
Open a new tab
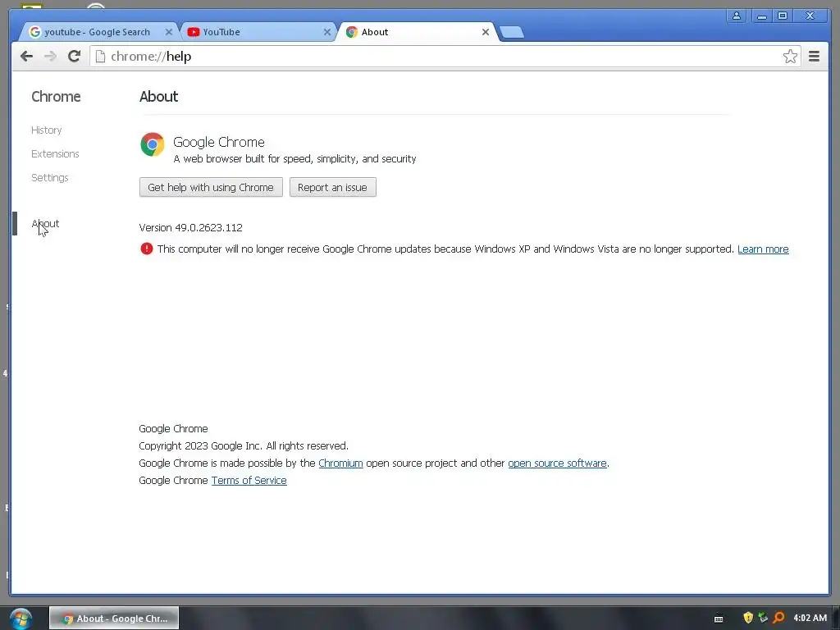click(x=512, y=33)
